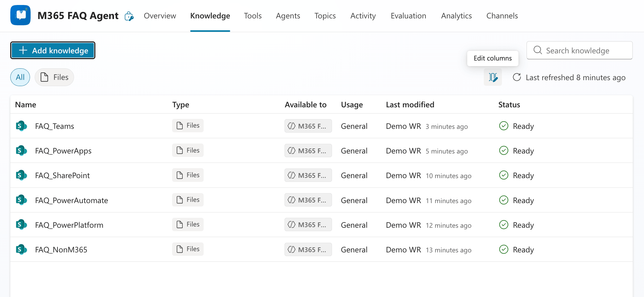Image resolution: width=644 pixels, height=297 pixels.
Task: Click the M365 F... agent chip for FAQ_PowerAutomate
Action: [308, 200]
